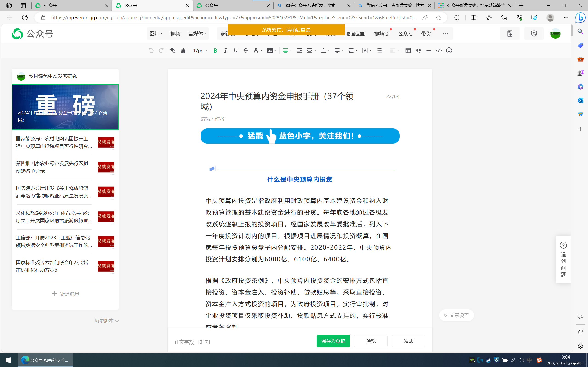
Task: Toggle italic text style
Action: (x=226, y=50)
